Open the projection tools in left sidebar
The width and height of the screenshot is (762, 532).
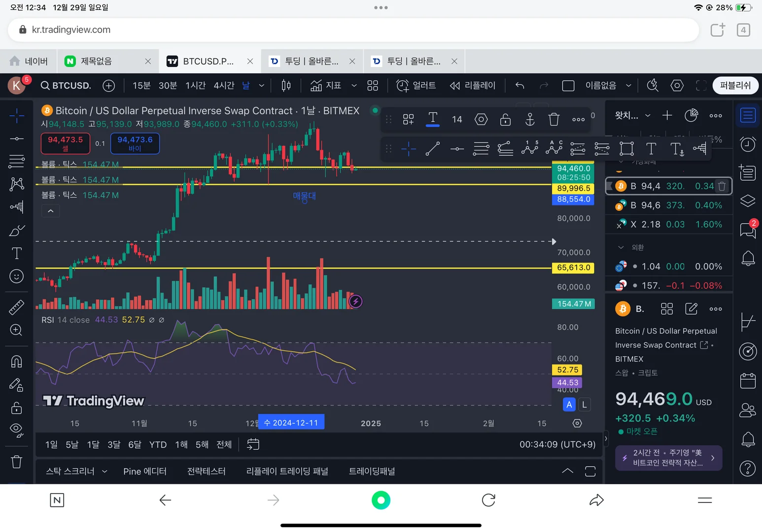17,207
